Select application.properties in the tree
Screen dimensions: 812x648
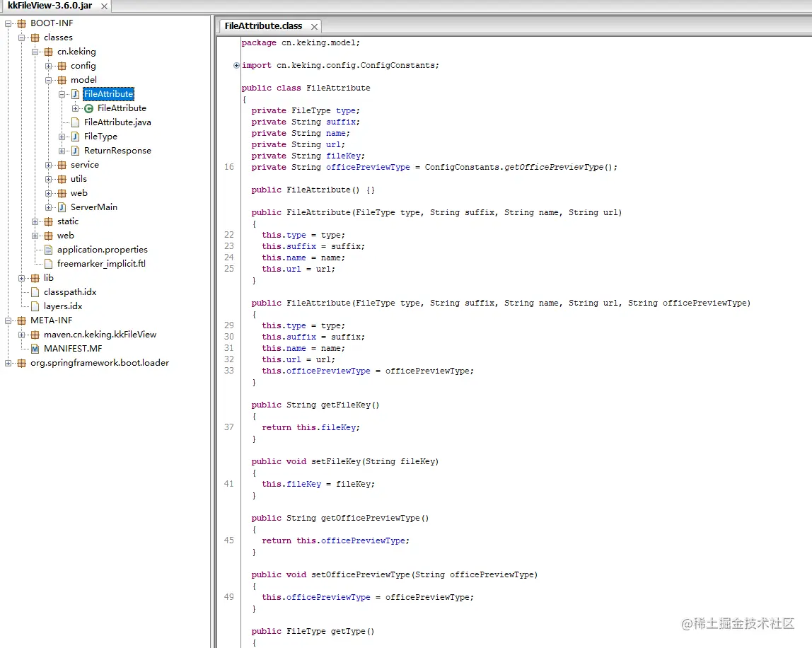tap(103, 250)
